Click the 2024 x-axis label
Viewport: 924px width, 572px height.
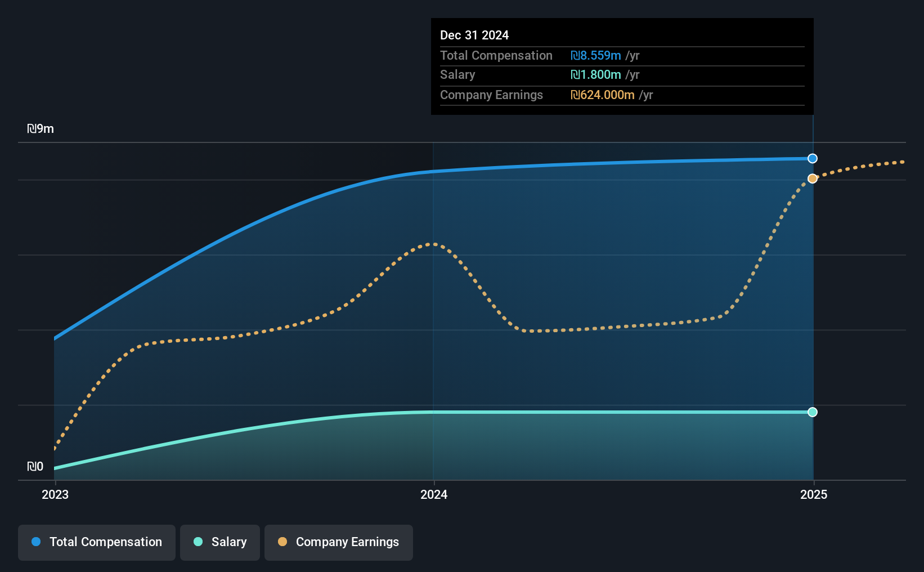coord(434,494)
